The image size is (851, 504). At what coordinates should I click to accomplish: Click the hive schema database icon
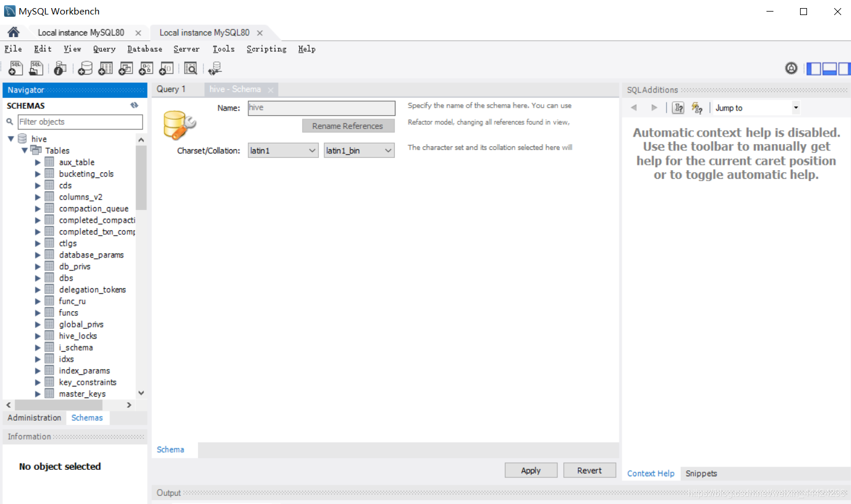23,138
